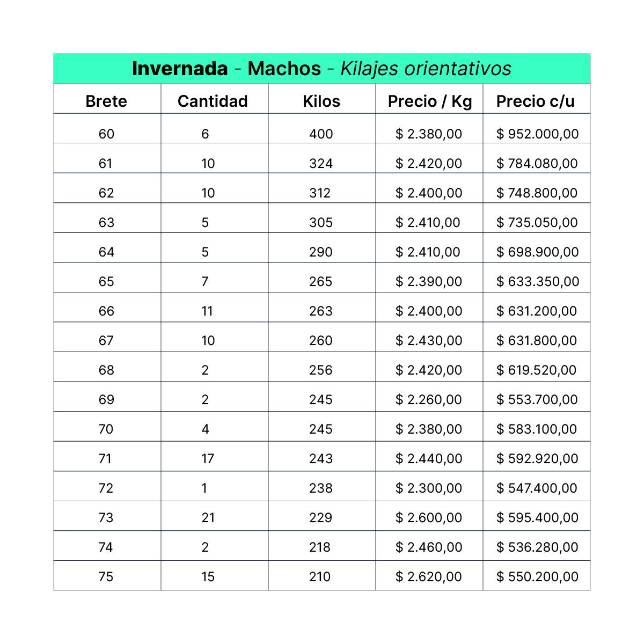Click the Precio / Kg column header
The height and width of the screenshot is (644, 644).
tap(430, 101)
